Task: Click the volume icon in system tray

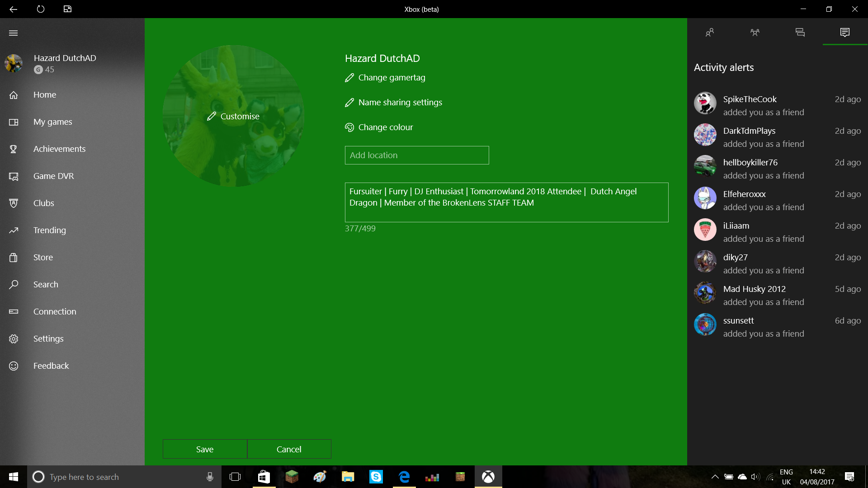Action: (x=755, y=477)
